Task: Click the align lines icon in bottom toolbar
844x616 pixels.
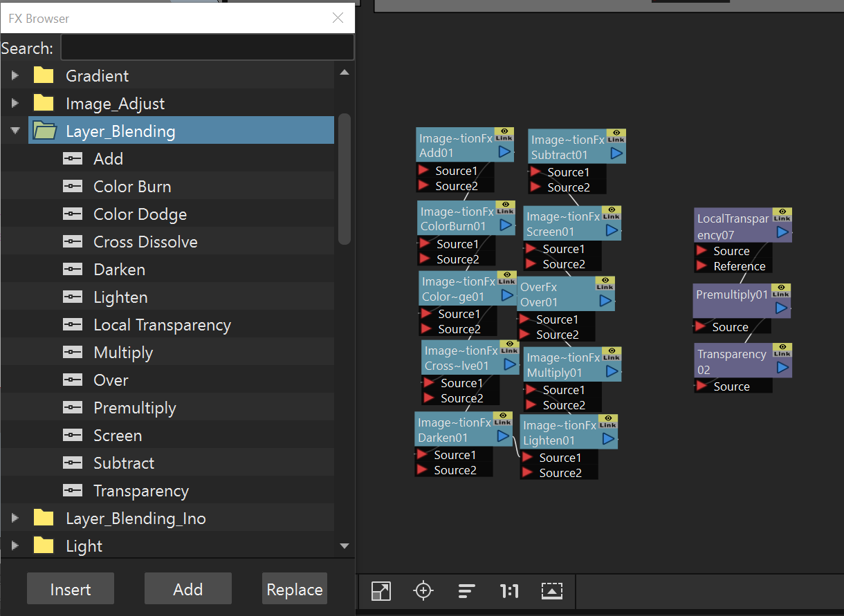Action: click(466, 592)
